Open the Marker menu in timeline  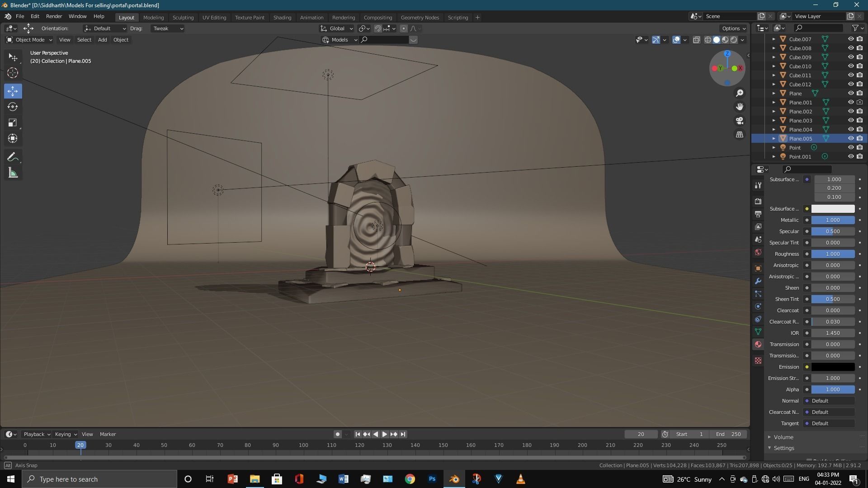108,434
